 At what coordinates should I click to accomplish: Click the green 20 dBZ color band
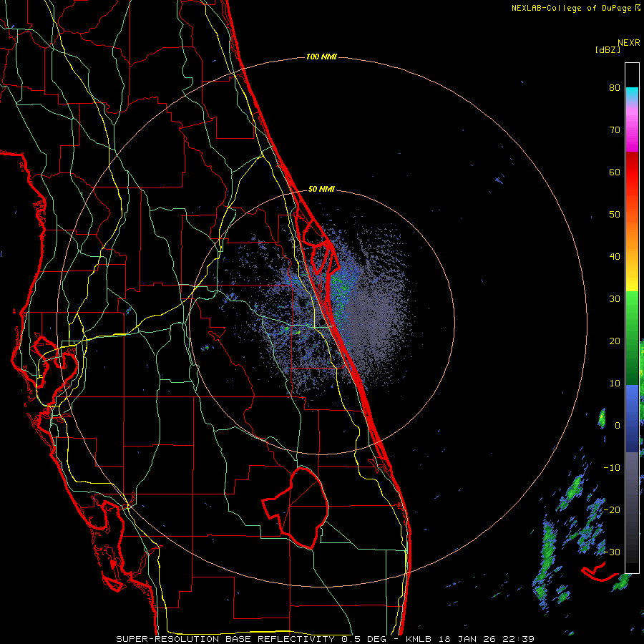point(632,339)
